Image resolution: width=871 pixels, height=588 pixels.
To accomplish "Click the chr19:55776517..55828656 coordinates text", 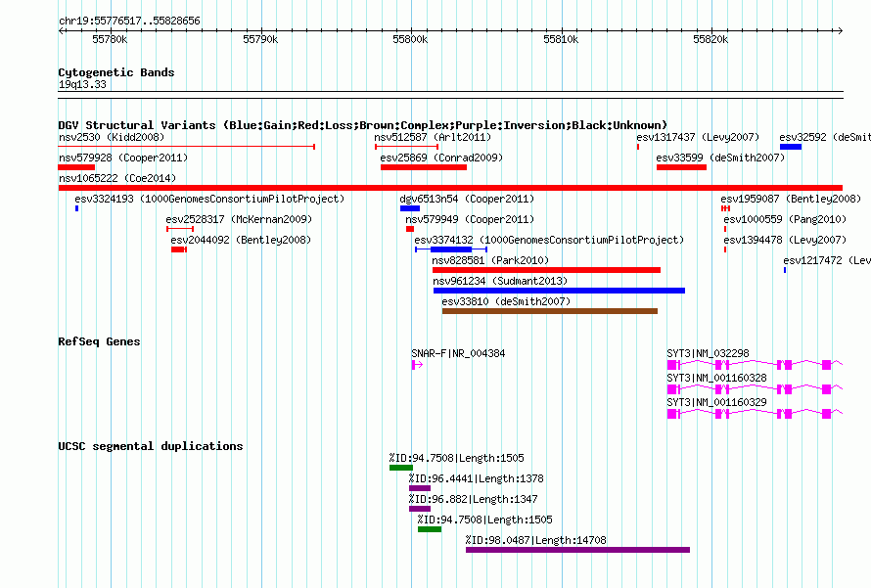I will click(129, 21).
